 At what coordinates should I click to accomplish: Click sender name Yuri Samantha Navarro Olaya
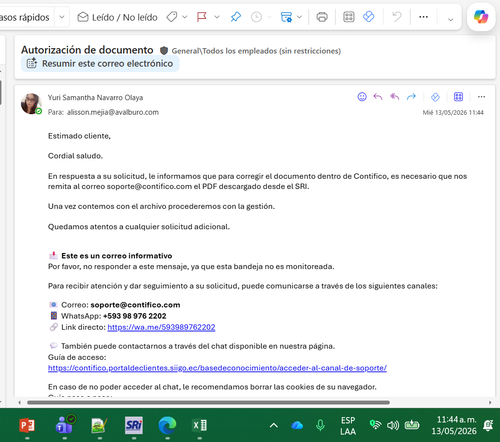(95, 98)
